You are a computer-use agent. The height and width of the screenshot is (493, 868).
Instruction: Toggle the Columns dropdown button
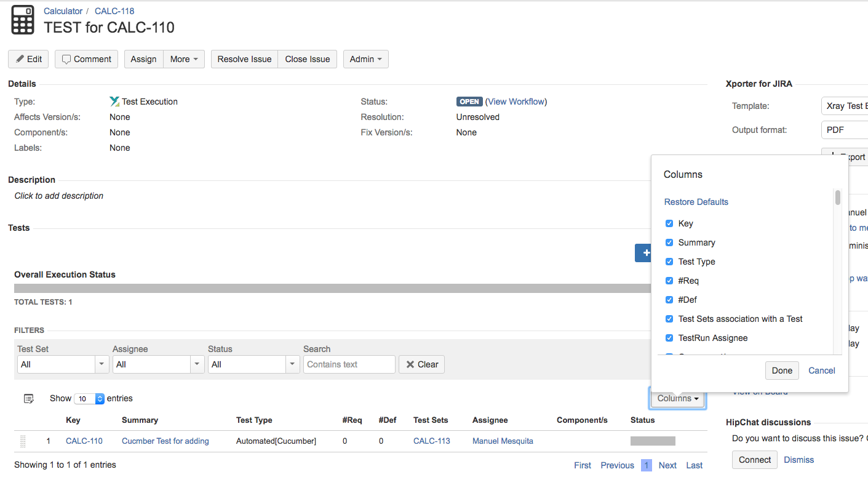pos(678,398)
